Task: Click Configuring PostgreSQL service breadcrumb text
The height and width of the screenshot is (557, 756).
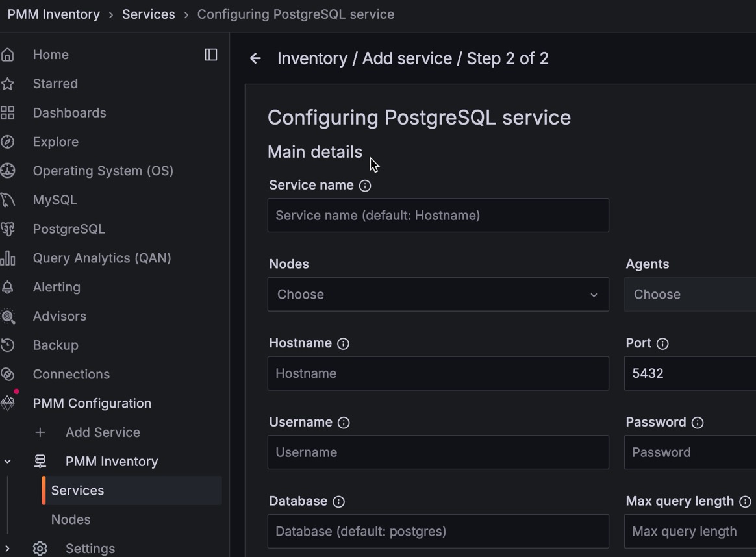Action: click(296, 14)
